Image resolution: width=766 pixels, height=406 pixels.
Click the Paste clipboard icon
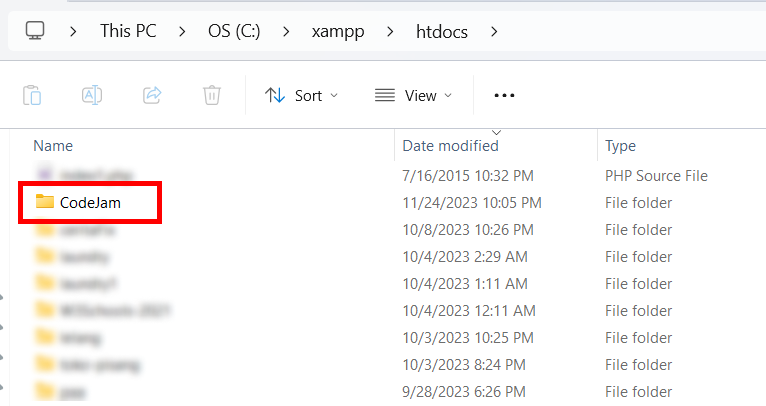(32, 95)
